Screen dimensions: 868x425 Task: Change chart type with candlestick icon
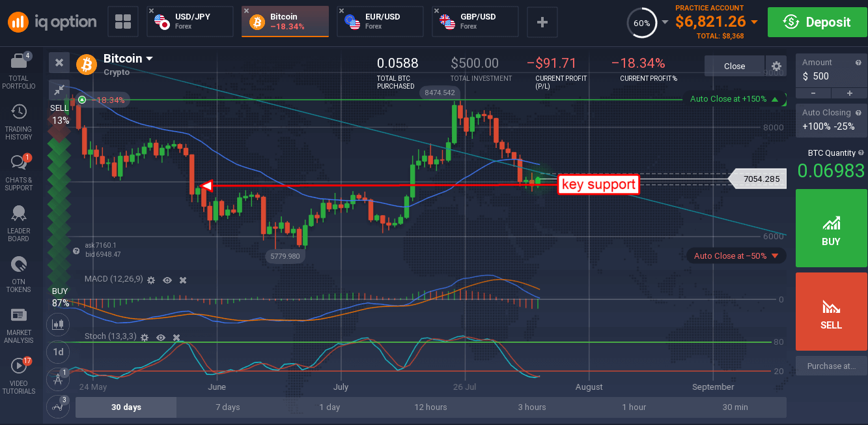coord(59,323)
